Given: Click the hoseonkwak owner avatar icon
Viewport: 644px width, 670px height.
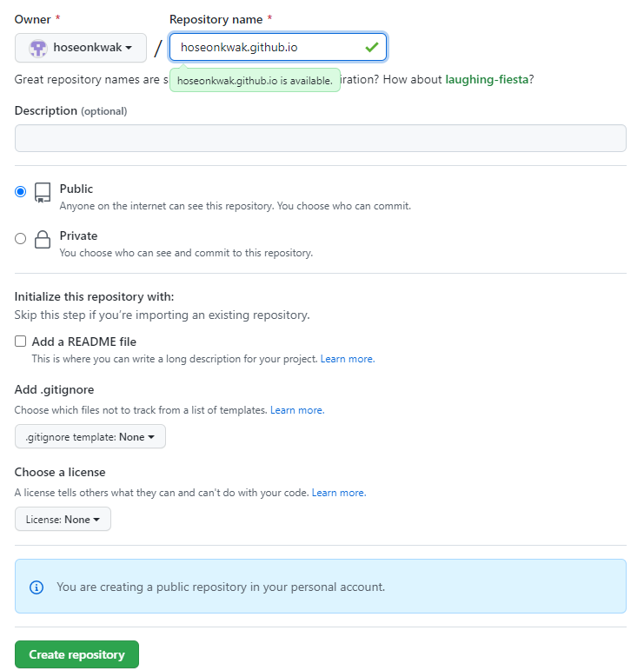Looking at the screenshot, I should 37,48.
